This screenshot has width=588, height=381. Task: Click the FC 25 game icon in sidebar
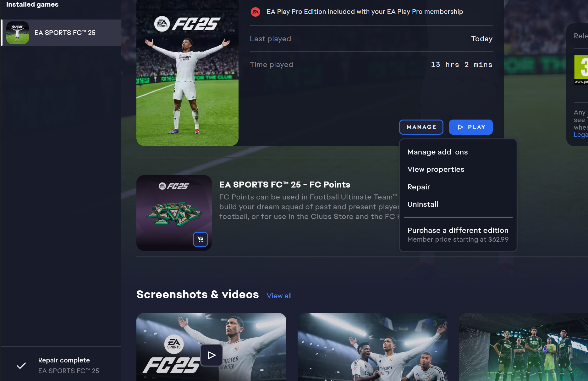[x=18, y=33]
